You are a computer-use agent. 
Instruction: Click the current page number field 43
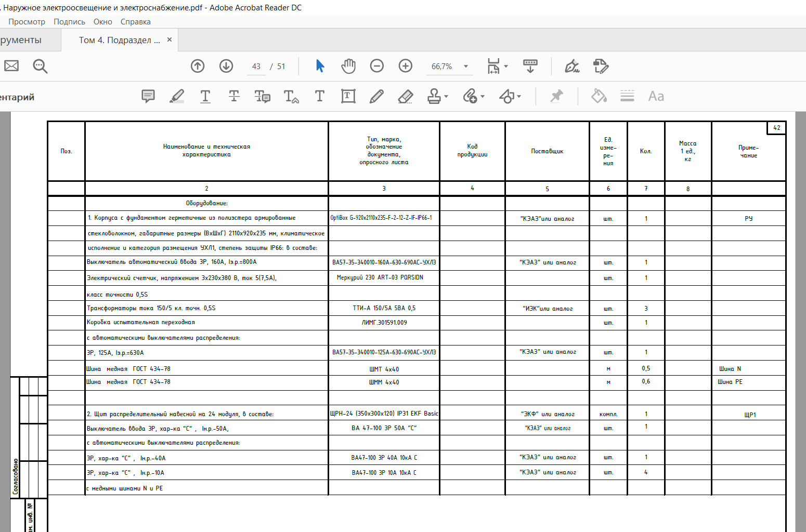(256, 66)
